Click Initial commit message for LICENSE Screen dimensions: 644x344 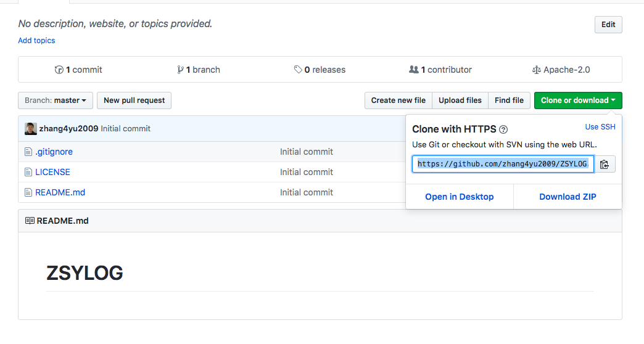307,172
